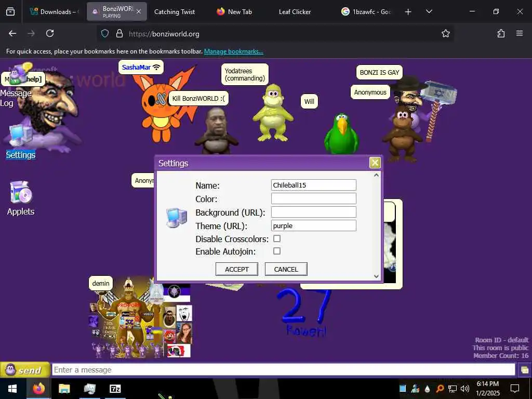532x399 pixels.
Task: Bookmark this page with the star
Action: [445, 33]
